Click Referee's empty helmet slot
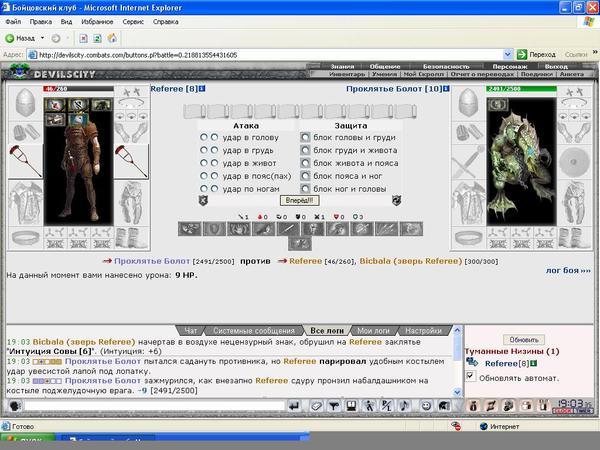The width and height of the screenshot is (600, 450). pos(25,103)
